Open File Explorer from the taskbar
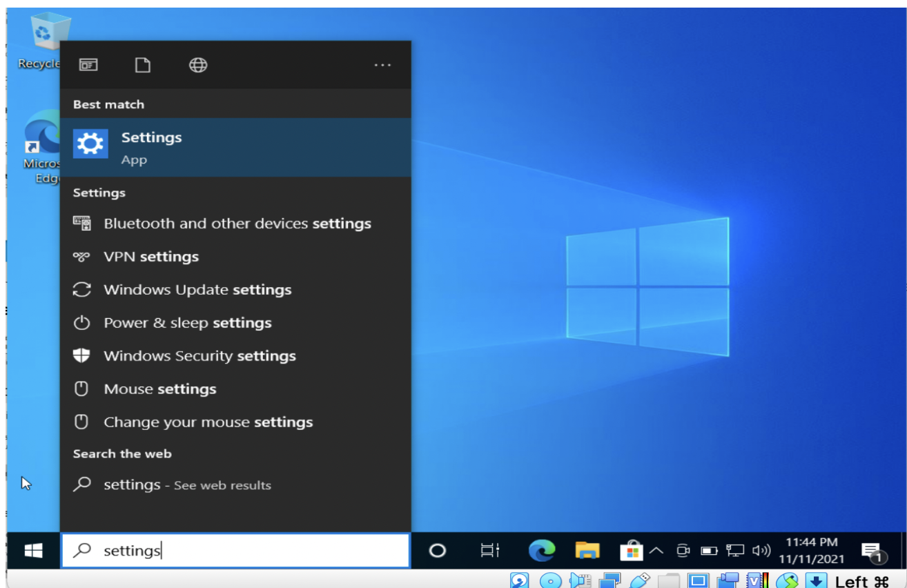 pos(587,550)
